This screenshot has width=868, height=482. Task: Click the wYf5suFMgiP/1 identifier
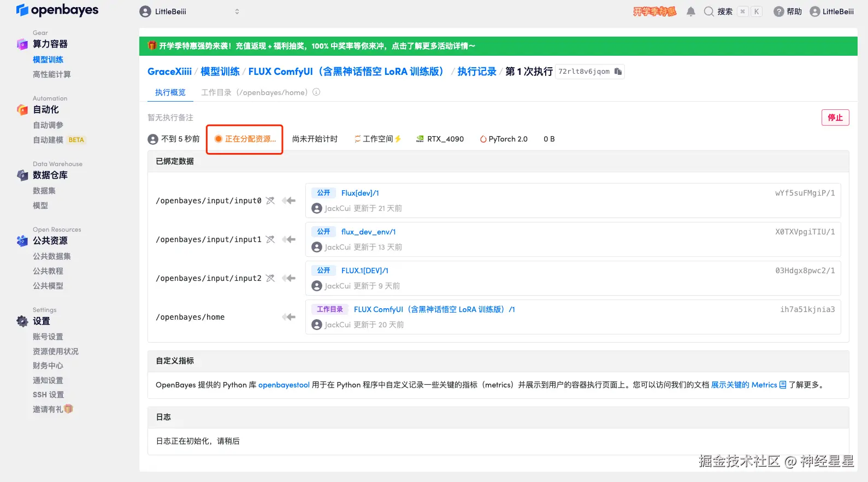pyautogui.click(x=805, y=193)
